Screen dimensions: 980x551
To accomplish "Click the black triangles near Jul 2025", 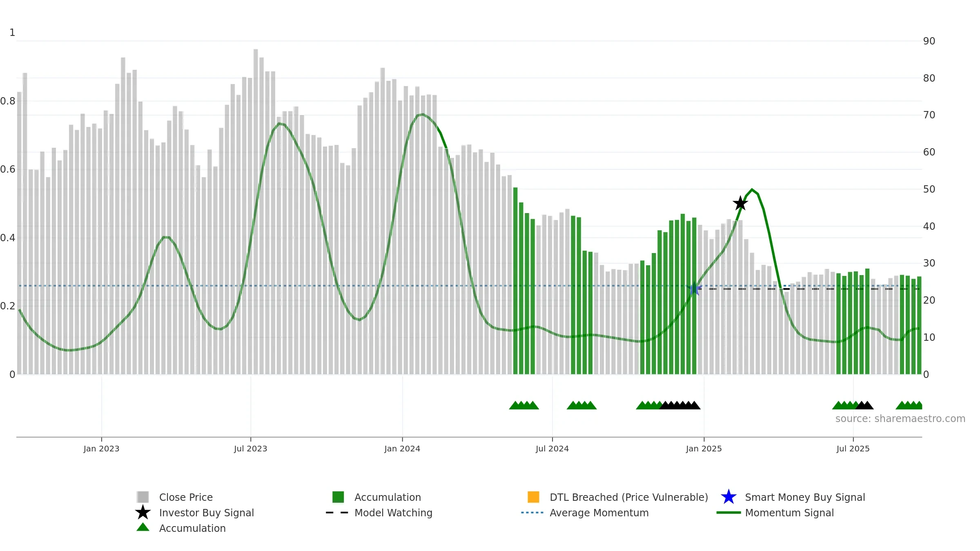I will (x=864, y=405).
